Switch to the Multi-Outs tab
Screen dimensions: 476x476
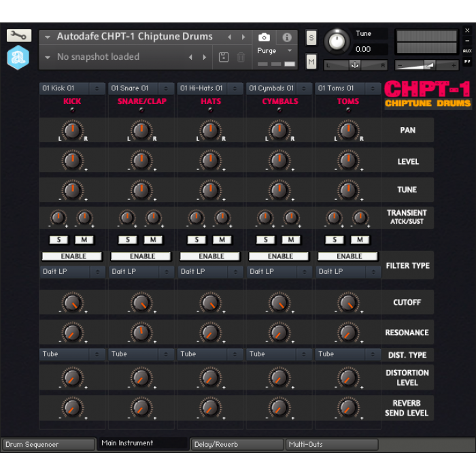[332, 445]
